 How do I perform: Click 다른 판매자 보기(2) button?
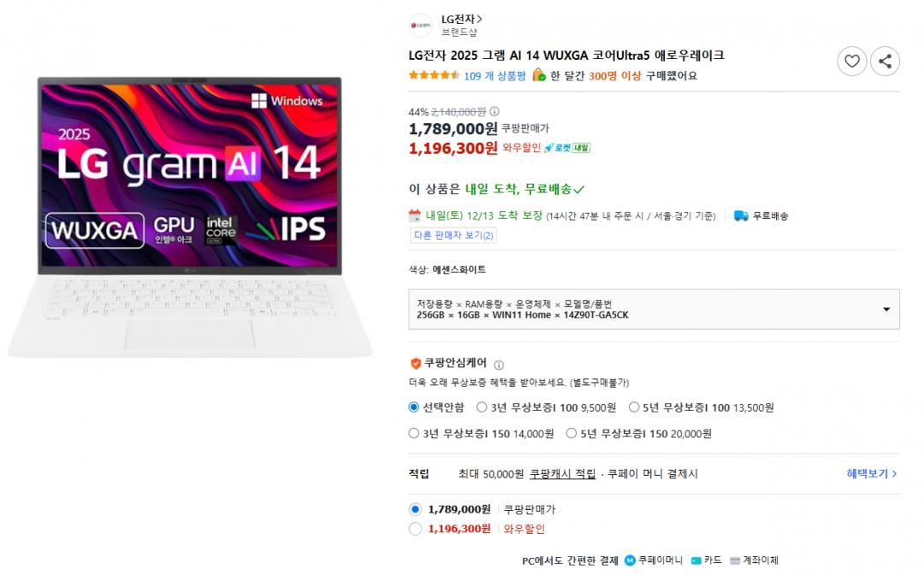[453, 235]
